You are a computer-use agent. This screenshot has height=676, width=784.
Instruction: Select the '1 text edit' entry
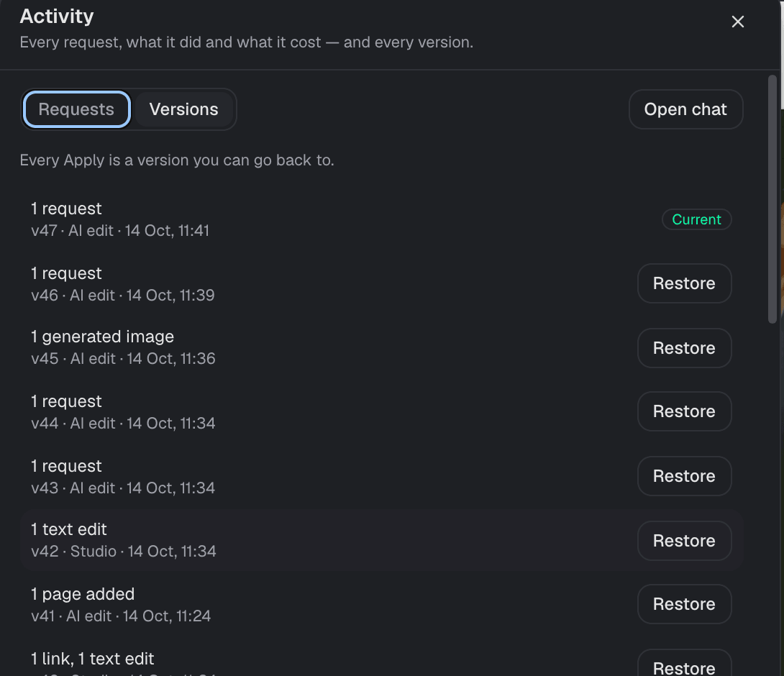pos(381,540)
